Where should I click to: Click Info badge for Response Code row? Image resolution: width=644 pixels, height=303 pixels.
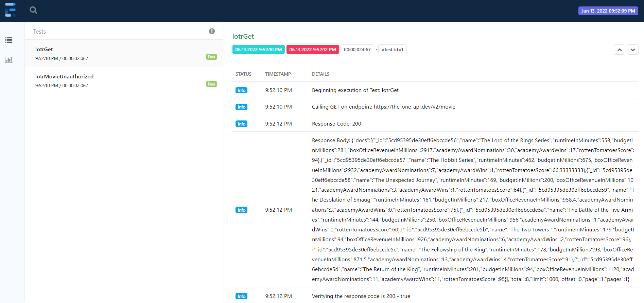[241, 124]
